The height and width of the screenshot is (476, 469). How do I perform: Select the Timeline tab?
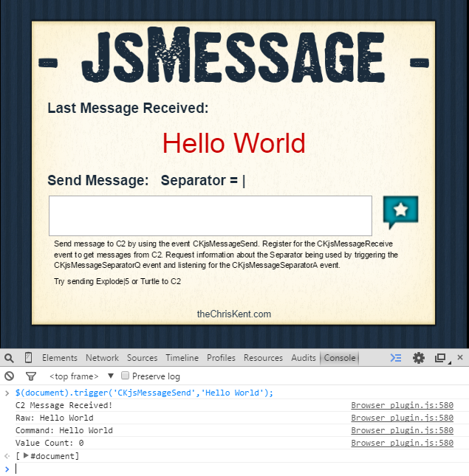[x=182, y=358]
